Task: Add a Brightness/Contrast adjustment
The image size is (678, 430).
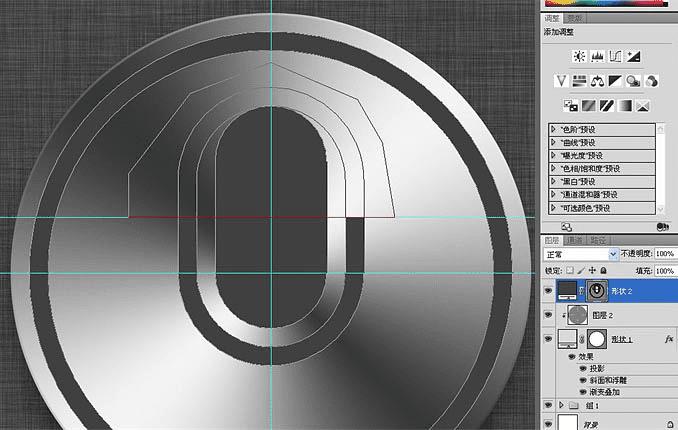Action: tap(579, 56)
